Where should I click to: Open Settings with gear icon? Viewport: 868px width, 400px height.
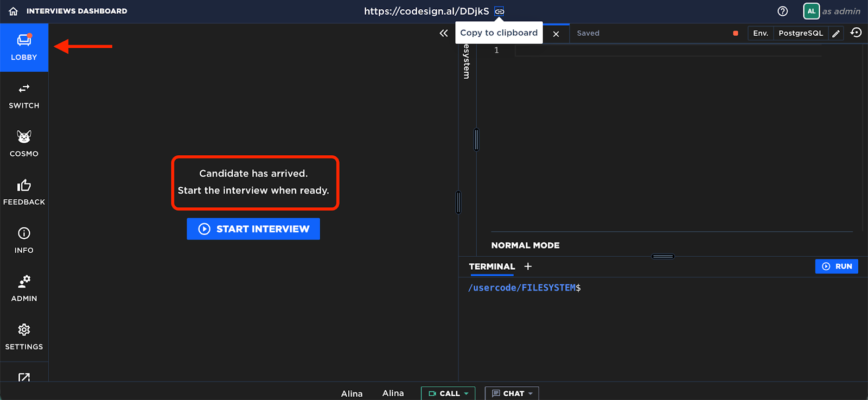[24, 337]
